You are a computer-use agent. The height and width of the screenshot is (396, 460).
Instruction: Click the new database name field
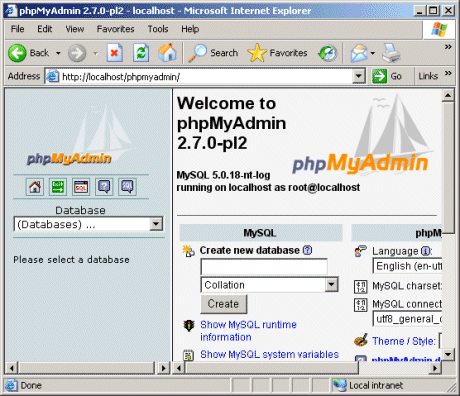(264, 267)
